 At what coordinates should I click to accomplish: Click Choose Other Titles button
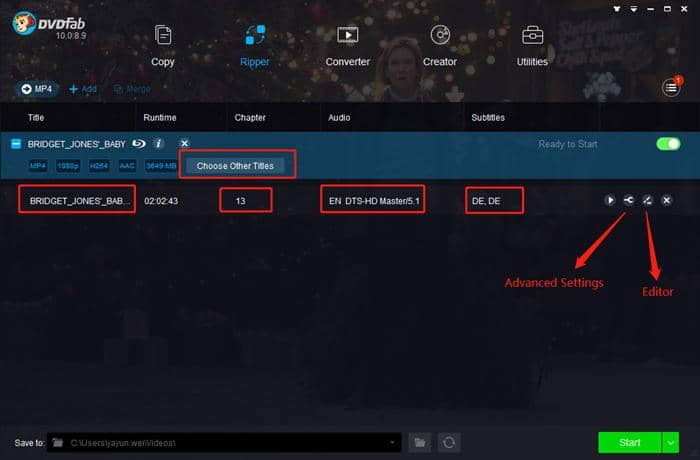(x=235, y=166)
